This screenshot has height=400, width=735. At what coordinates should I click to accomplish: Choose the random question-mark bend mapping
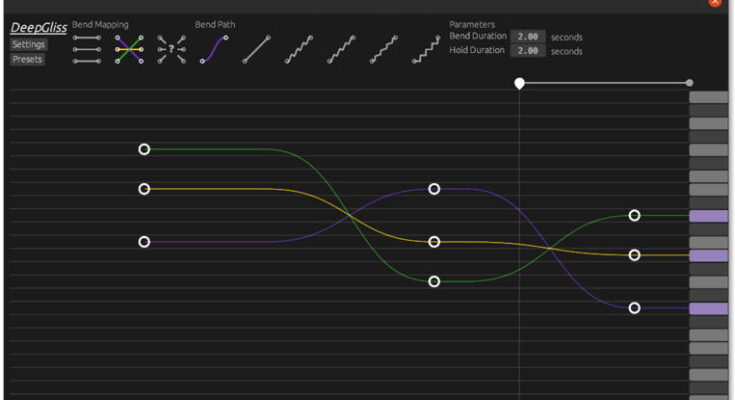pyautogui.click(x=172, y=48)
